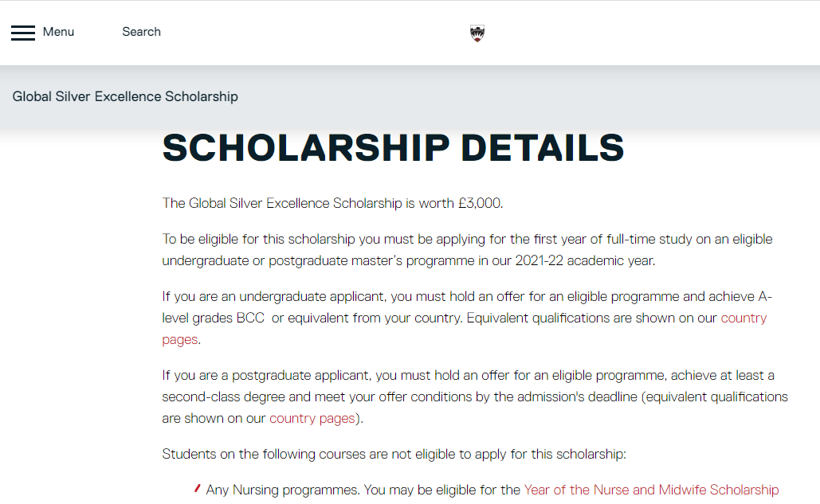This screenshot has width=820, height=504.
Task: Open the country link after Equivalent qualifications
Action: (743, 318)
